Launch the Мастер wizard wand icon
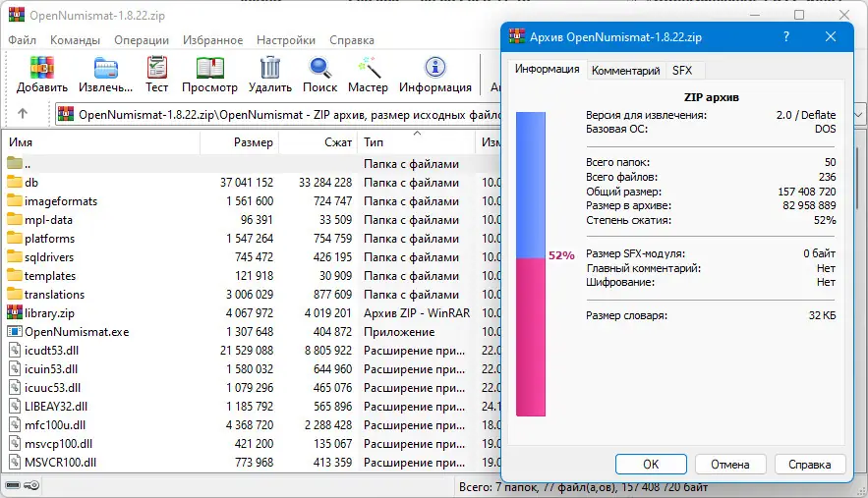 (x=368, y=68)
